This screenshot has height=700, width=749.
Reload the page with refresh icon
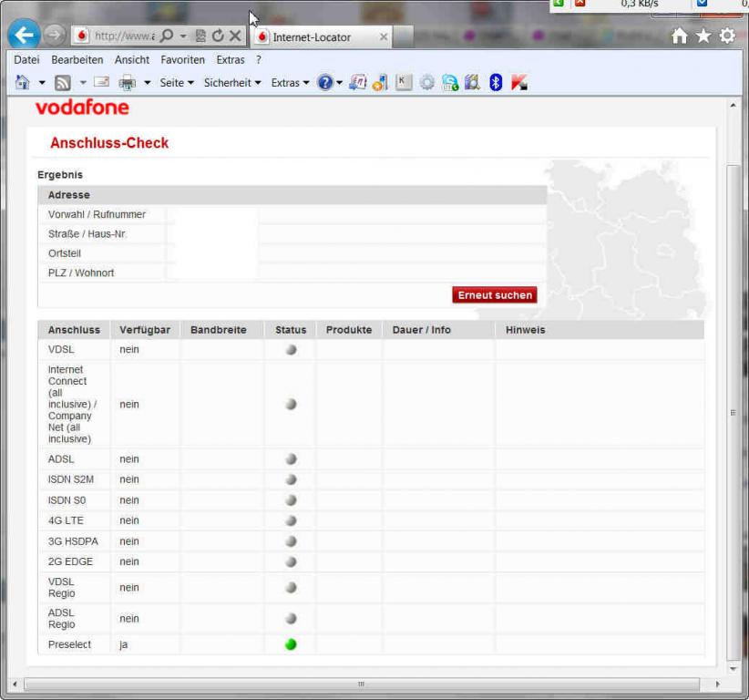tap(218, 36)
